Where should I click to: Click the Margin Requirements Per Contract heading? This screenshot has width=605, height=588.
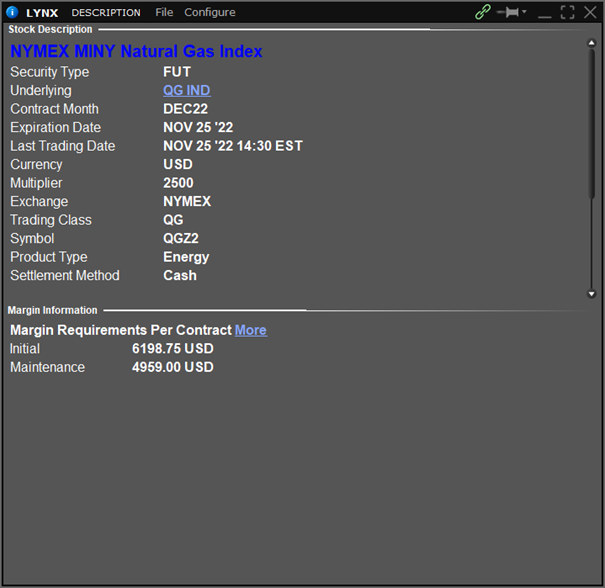pyautogui.click(x=121, y=330)
